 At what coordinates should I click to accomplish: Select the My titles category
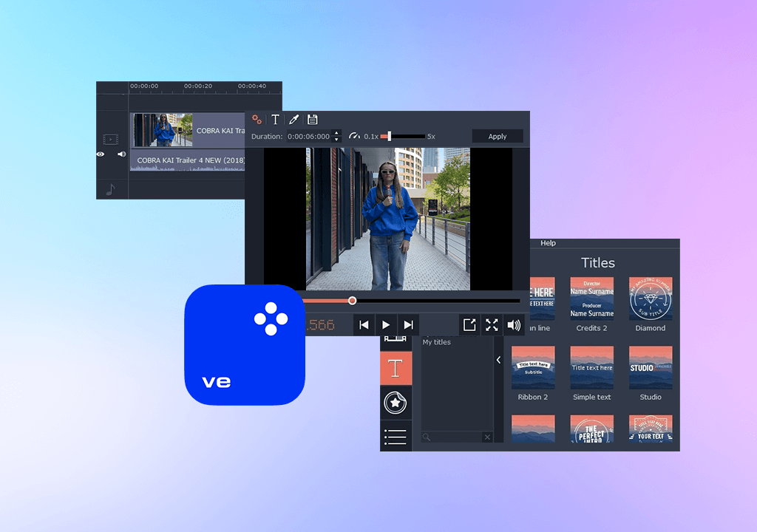pyautogui.click(x=436, y=342)
